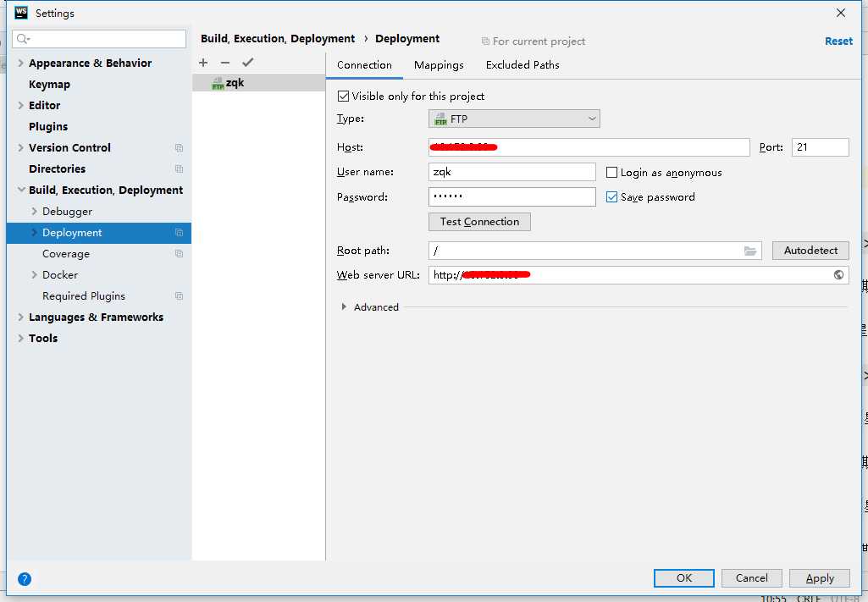Open the settings help icon
Screen dimensions: 868x602
[x=25, y=579]
